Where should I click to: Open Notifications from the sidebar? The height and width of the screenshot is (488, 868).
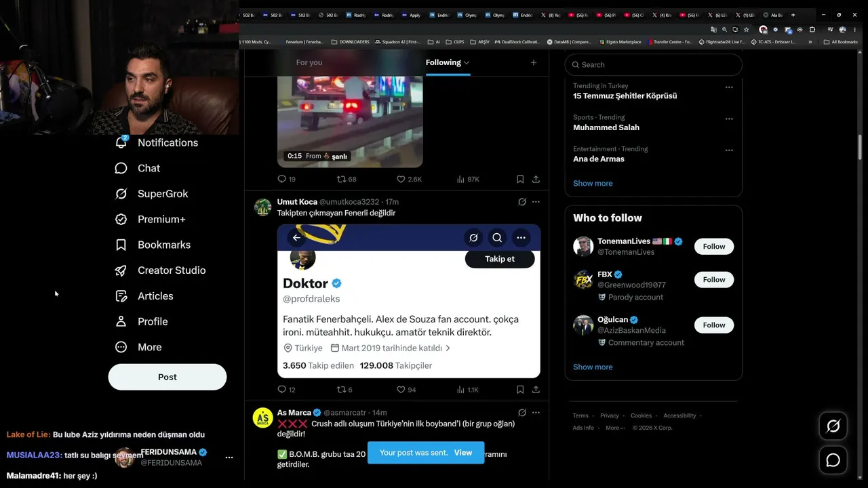pos(157,143)
